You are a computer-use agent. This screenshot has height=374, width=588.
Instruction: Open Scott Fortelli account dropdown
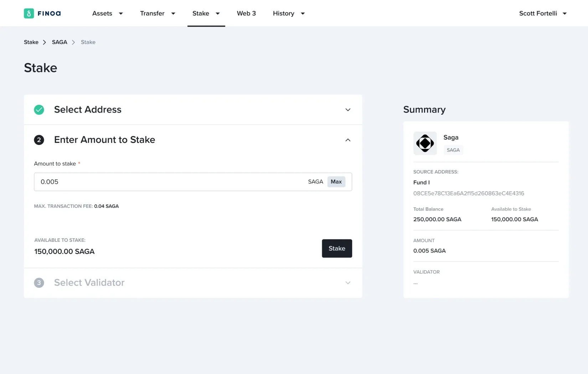[543, 13]
